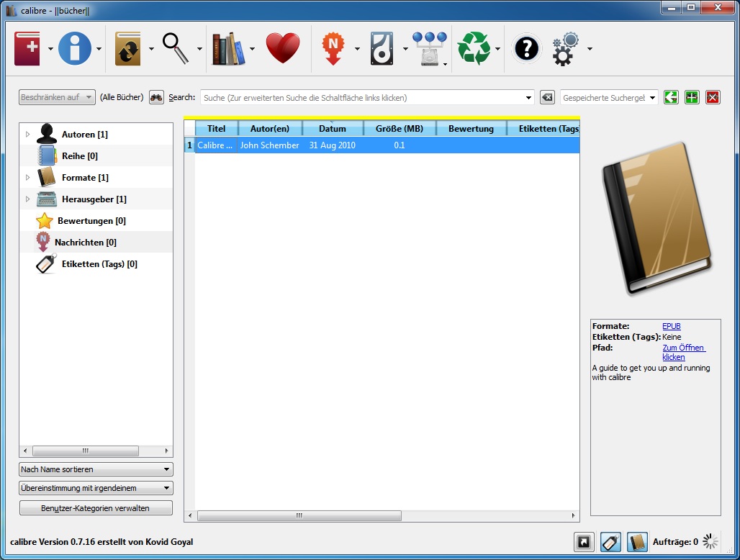Open the search history dropdown arrow
This screenshot has height=560, width=740.
pyautogui.click(x=528, y=98)
